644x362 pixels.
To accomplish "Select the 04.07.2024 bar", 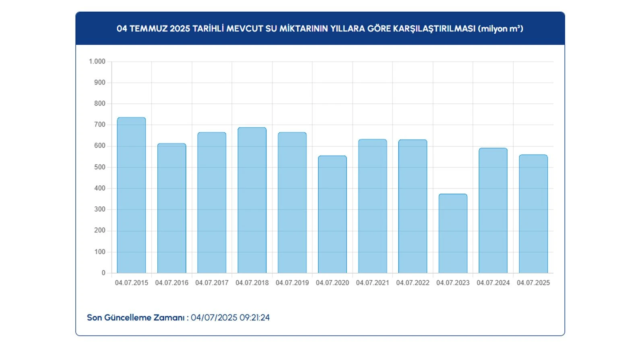I will 493,211.
